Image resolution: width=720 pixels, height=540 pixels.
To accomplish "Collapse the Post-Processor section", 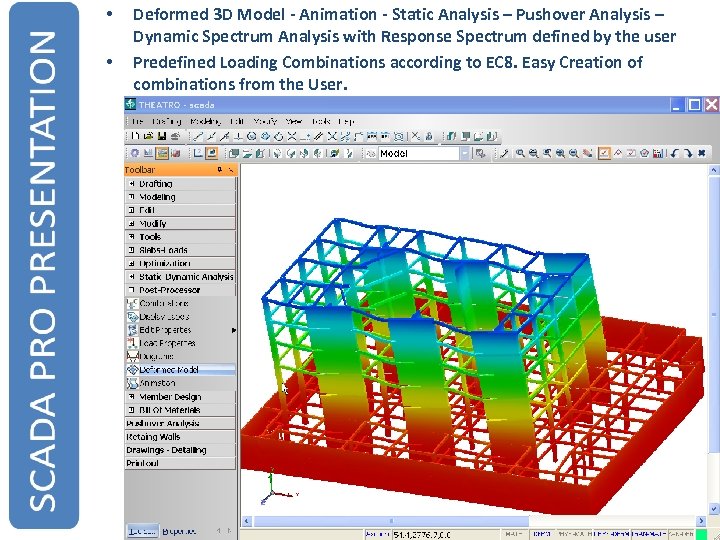I will tap(180, 290).
